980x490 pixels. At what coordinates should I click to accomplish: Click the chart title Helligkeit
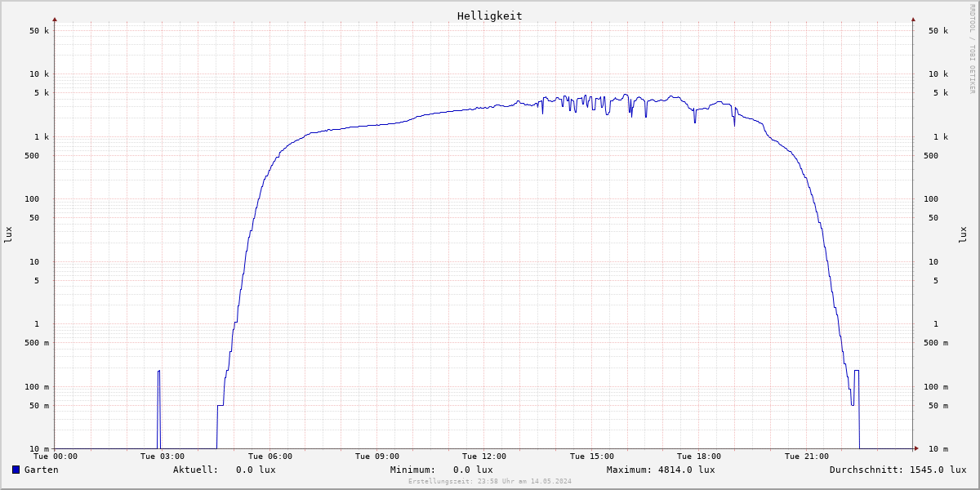(x=490, y=16)
